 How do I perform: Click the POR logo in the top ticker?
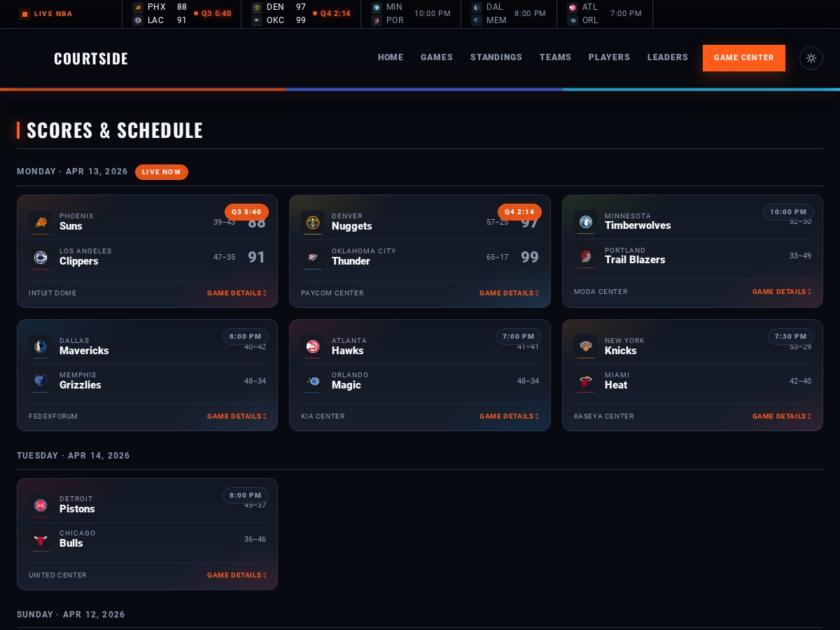point(377,20)
